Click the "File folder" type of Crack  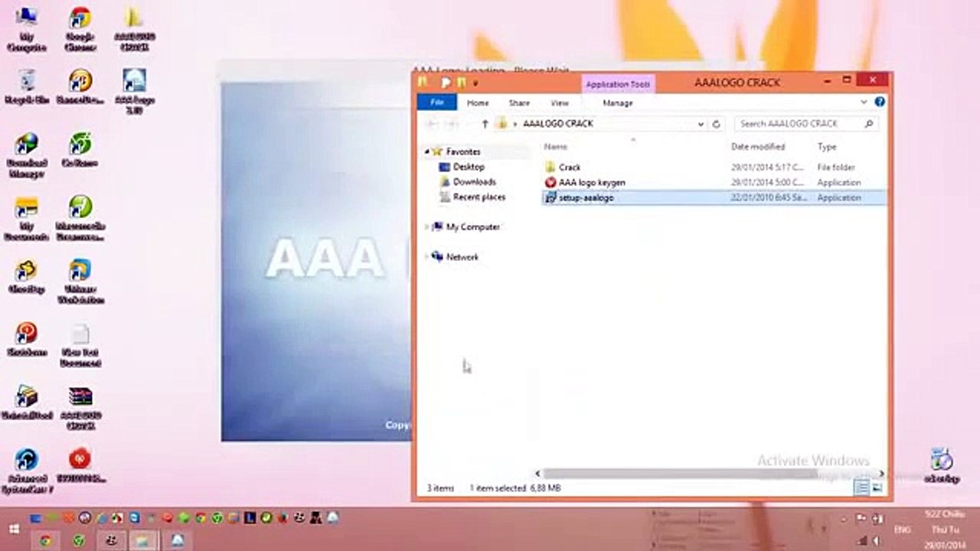836,167
